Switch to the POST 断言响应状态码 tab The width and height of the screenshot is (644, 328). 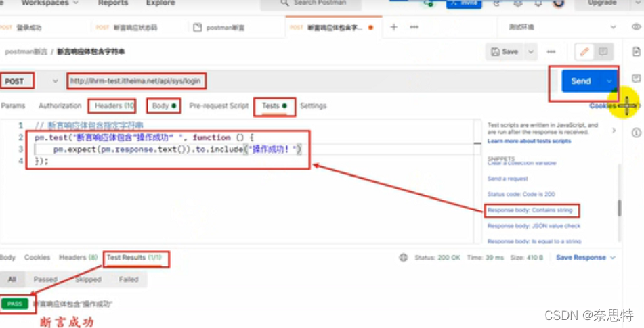(127, 28)
